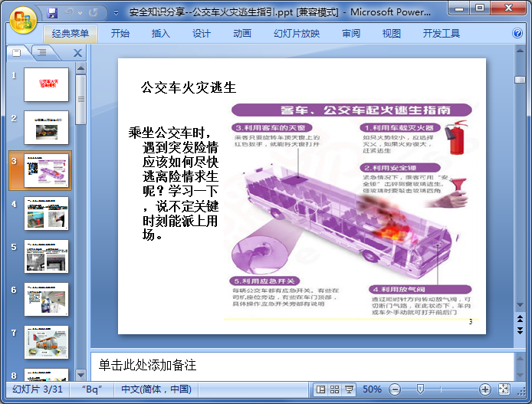Open Customize Quick Access Toolbar dropdown
This screenshot has width=532, height=404.
[116, 13]
